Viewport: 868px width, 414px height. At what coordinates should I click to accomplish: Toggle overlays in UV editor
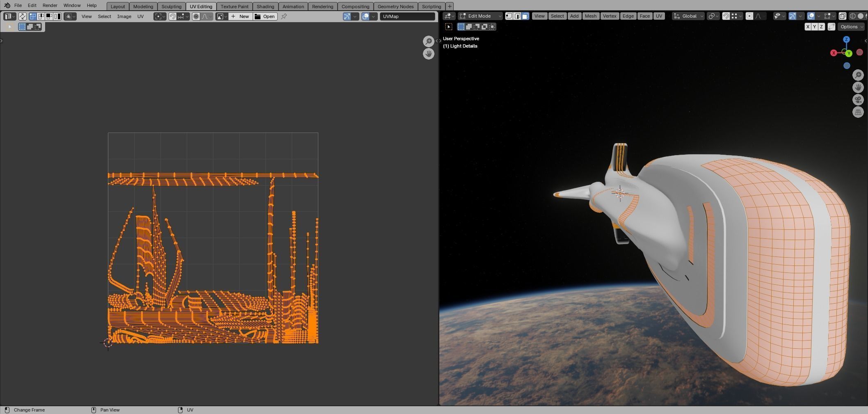point(365,16)
